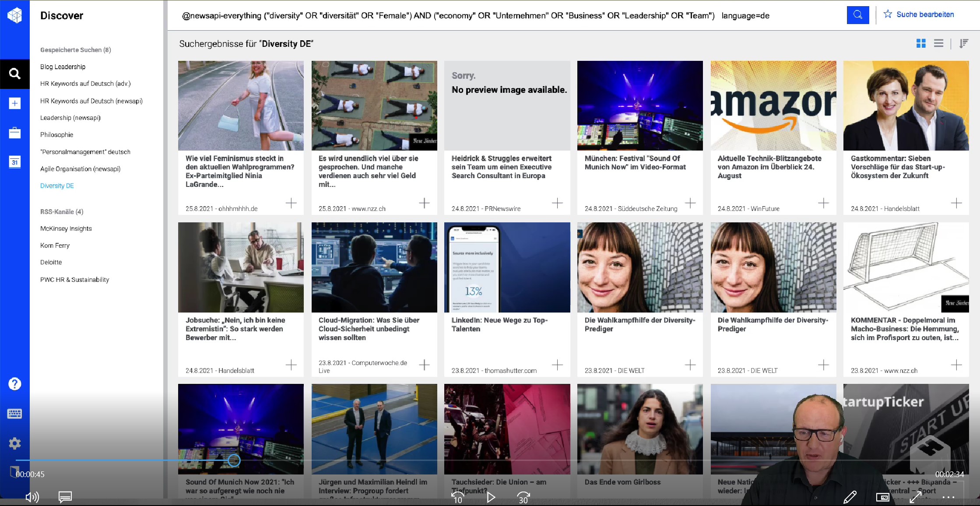
Task: Add the LinkedIn Top-Talenten article with plus
Action: (x=557, y=365)
